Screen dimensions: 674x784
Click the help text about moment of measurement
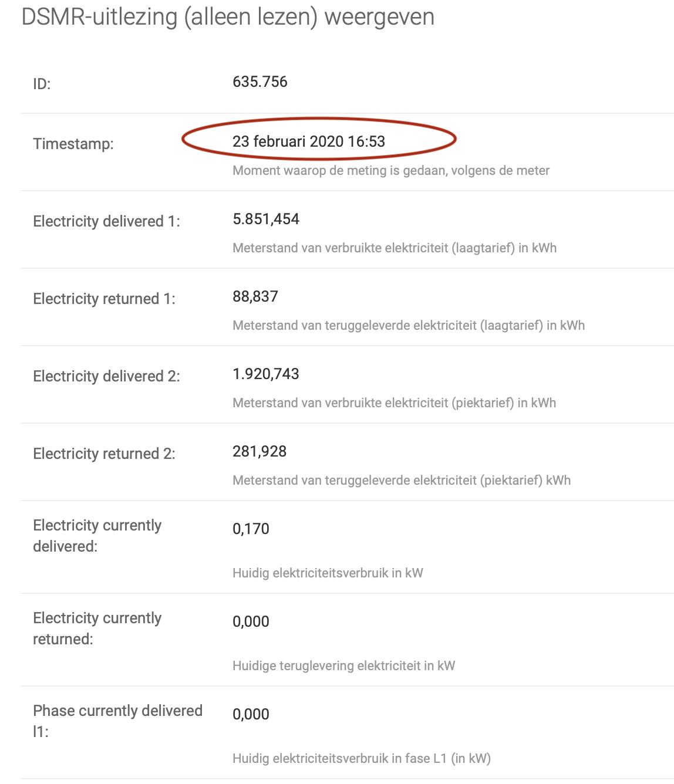click(391, 171)
